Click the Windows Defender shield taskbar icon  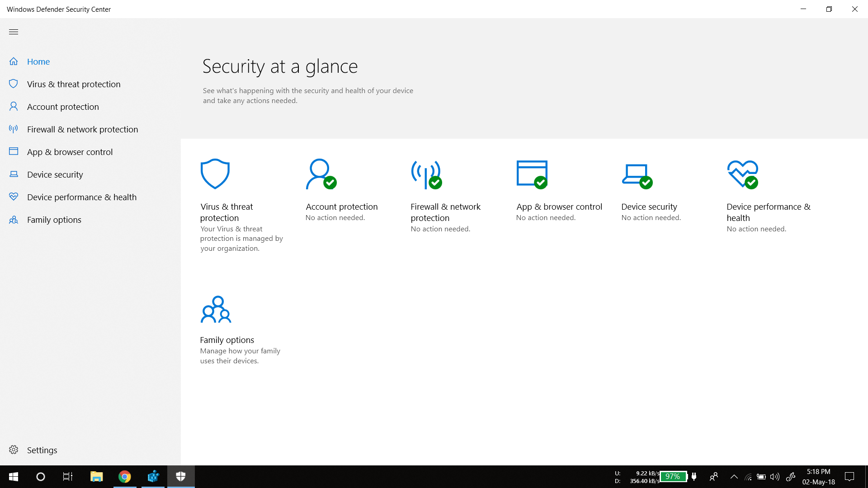pos(181,477)
